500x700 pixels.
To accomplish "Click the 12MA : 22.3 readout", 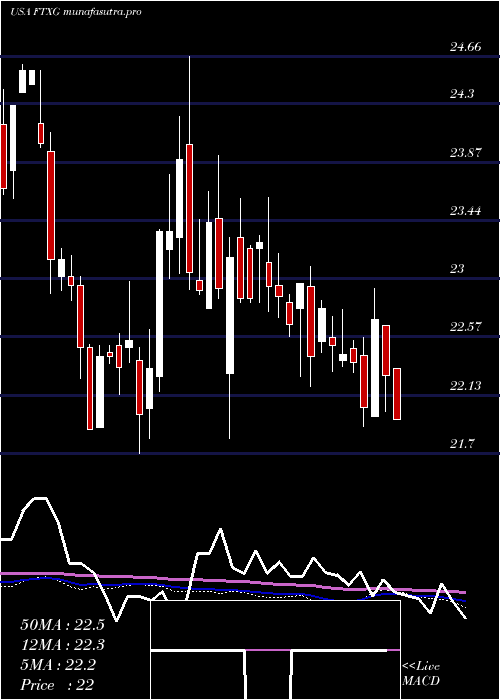I will point(62,645).
